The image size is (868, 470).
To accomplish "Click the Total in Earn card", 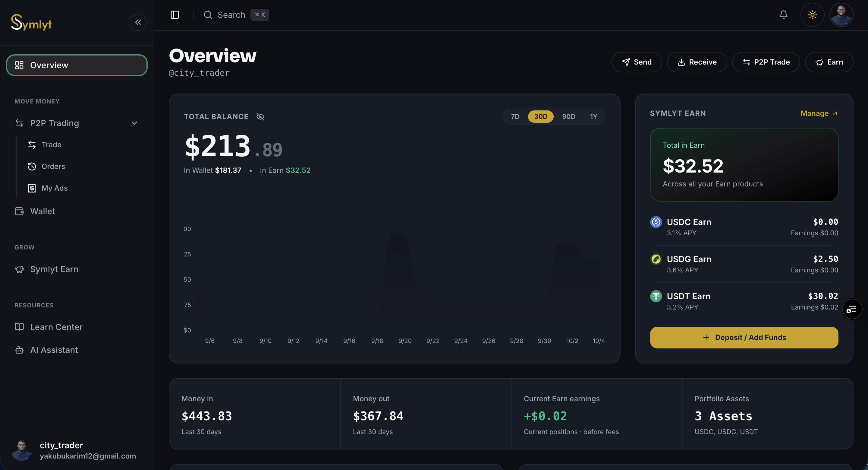I will click(744, 164).
